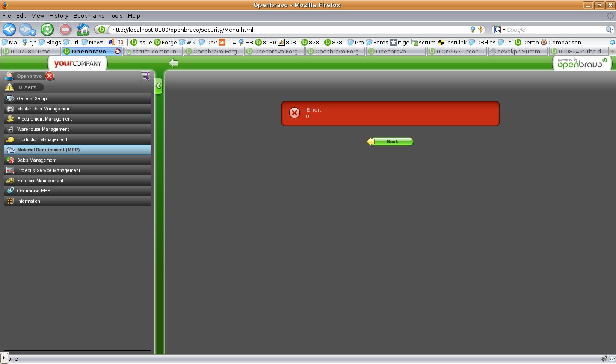Open the History menu
The width and height of the screenshot is (616, 364).
59,15
